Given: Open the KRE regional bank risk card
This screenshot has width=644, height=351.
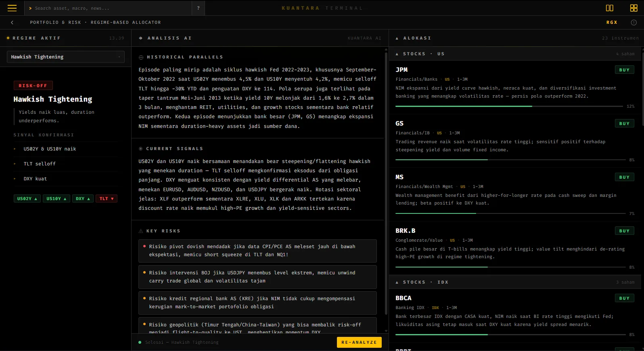Looking at the screenshot, I should click(x=257, y=303).
